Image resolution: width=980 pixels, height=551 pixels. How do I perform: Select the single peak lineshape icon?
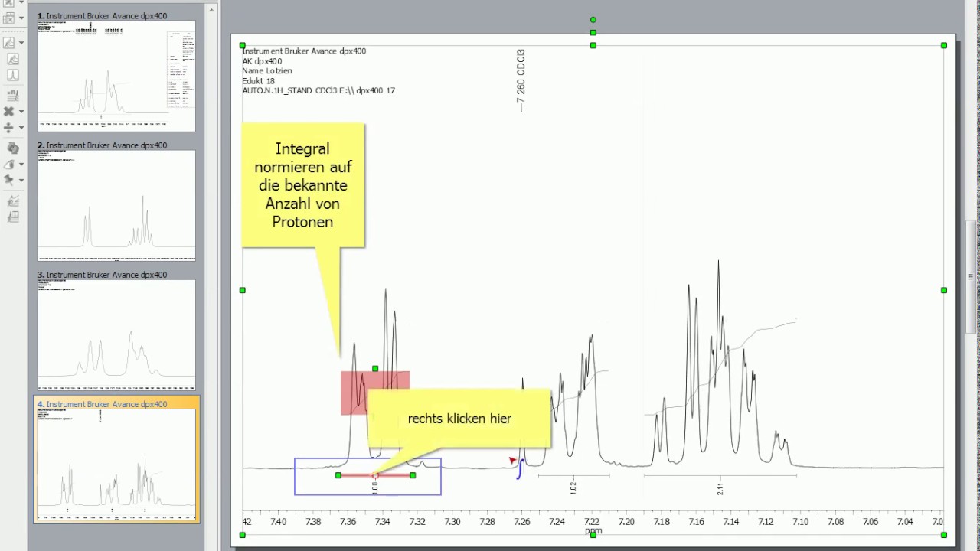point(12,75)
